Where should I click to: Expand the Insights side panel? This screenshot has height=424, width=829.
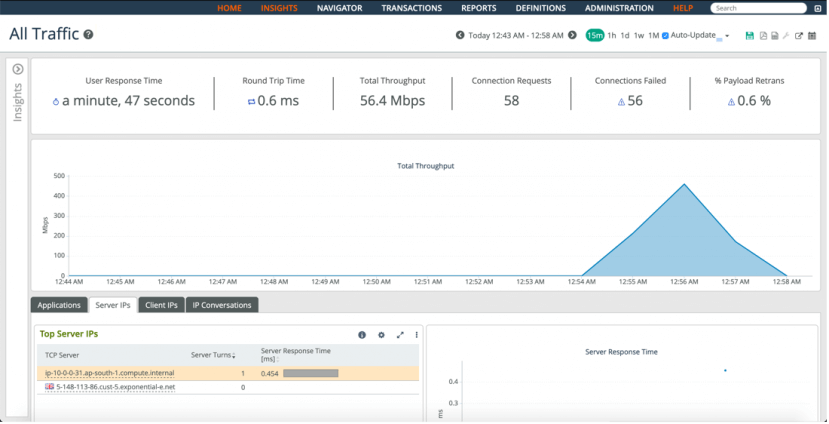17,69
